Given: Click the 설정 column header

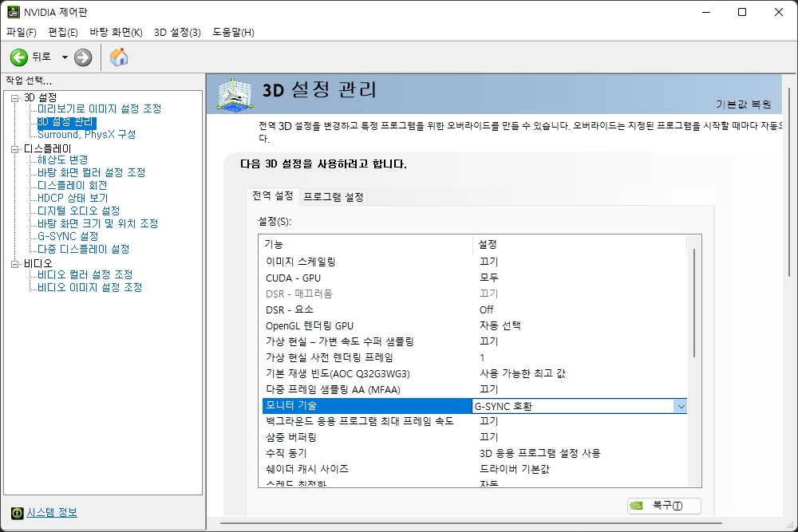Looking at the screenshot, I should point(579,244).
